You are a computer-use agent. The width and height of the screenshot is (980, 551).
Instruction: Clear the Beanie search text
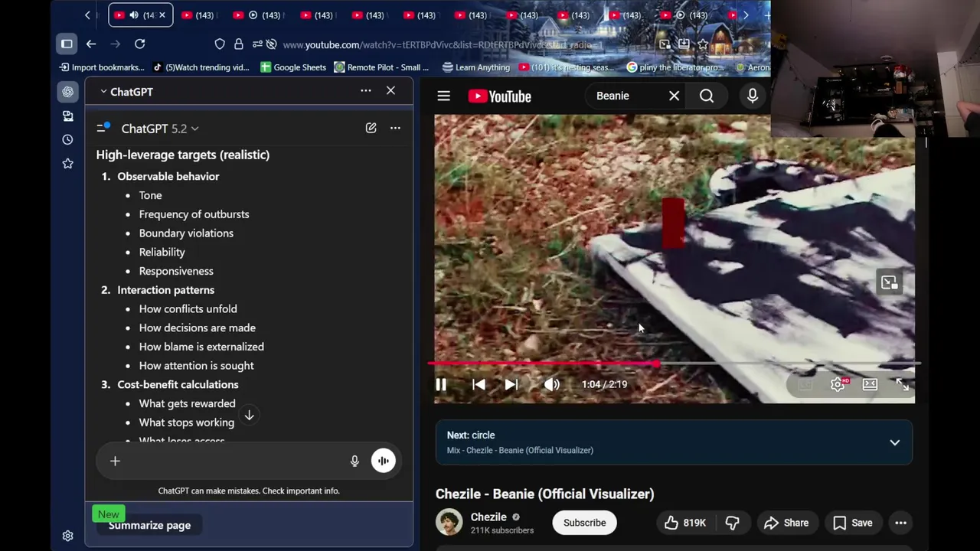point(674,96)
